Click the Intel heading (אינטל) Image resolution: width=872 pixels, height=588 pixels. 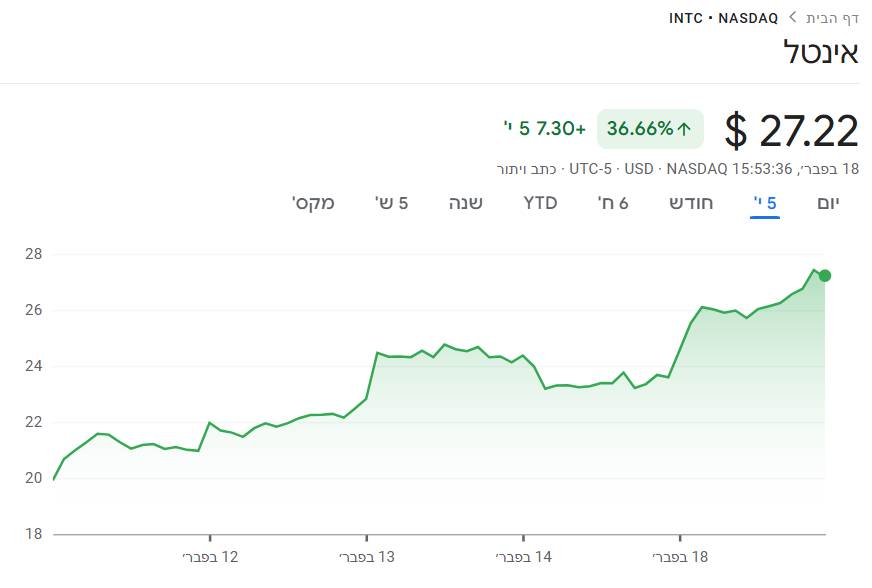pos(820,53)
